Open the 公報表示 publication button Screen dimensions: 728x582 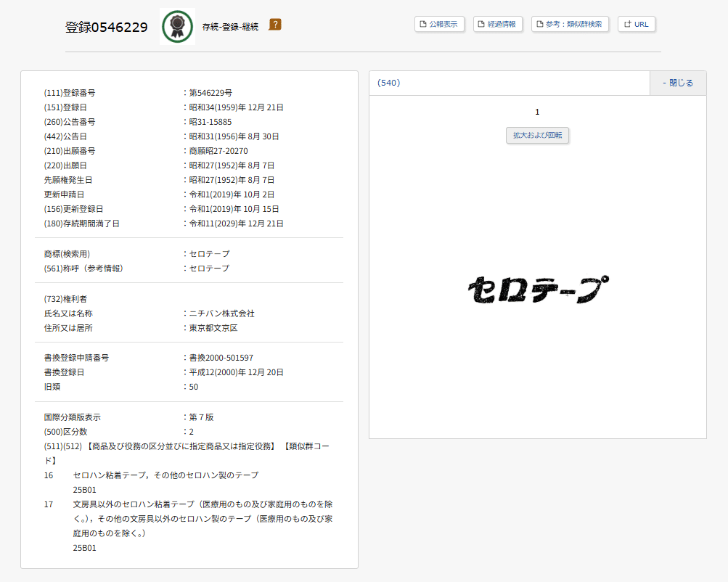tap(439, 23)
